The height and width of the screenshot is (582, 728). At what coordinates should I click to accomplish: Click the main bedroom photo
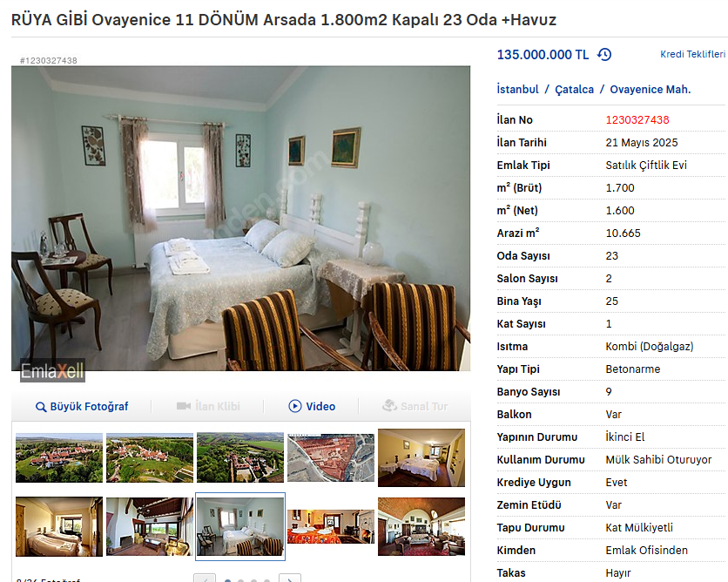tap(240, 219)
